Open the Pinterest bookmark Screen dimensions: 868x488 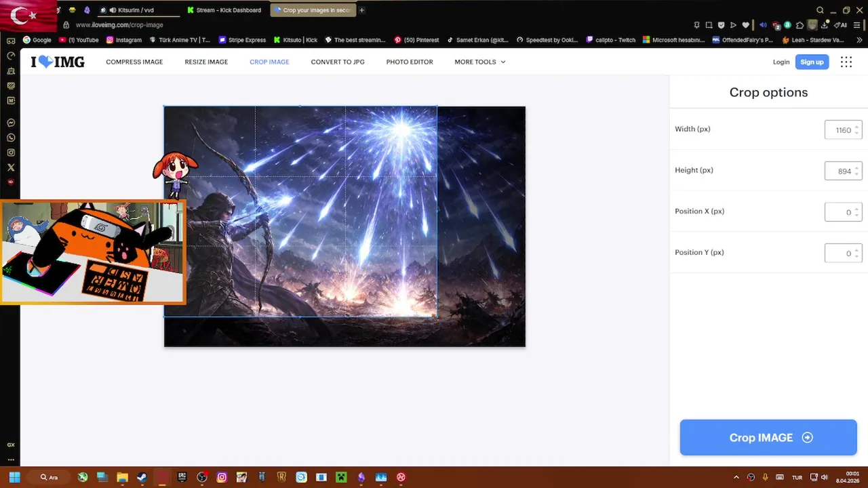(416, 40)
